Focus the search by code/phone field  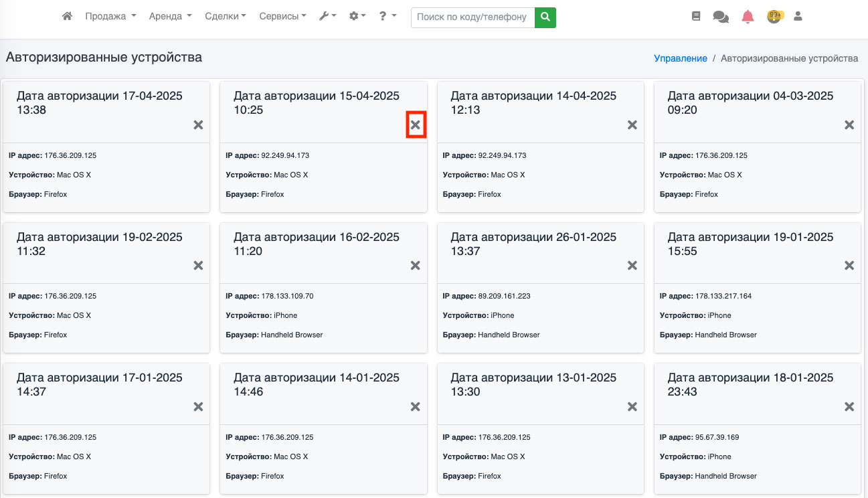(472, 17)
